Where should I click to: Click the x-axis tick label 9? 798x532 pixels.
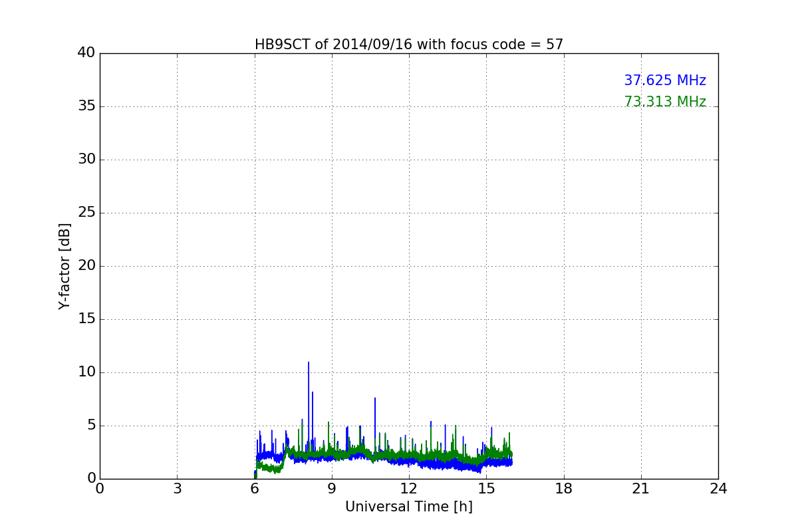332,489
